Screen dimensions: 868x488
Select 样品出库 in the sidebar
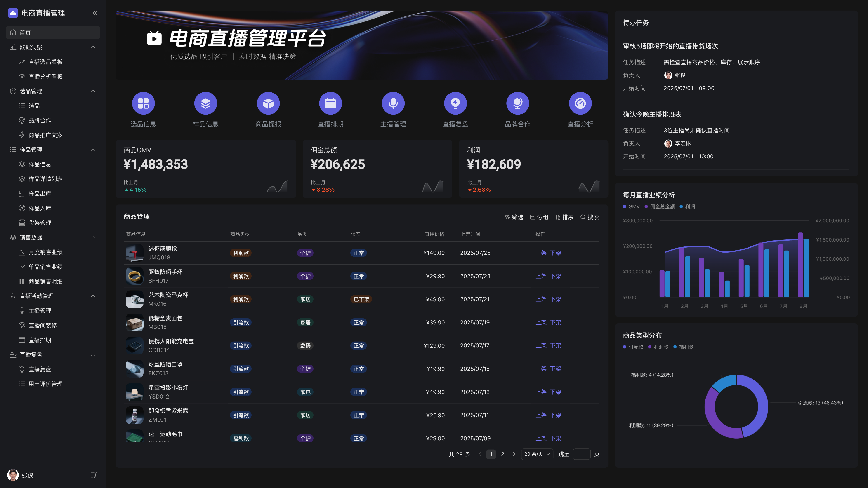coord(40,194)
